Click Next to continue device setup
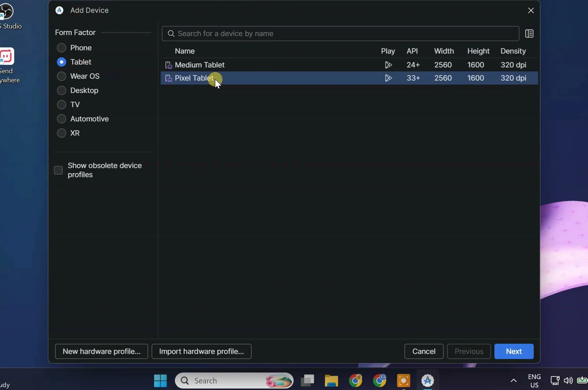This screenshot has height=390, width=588. [x=514, y=351]
